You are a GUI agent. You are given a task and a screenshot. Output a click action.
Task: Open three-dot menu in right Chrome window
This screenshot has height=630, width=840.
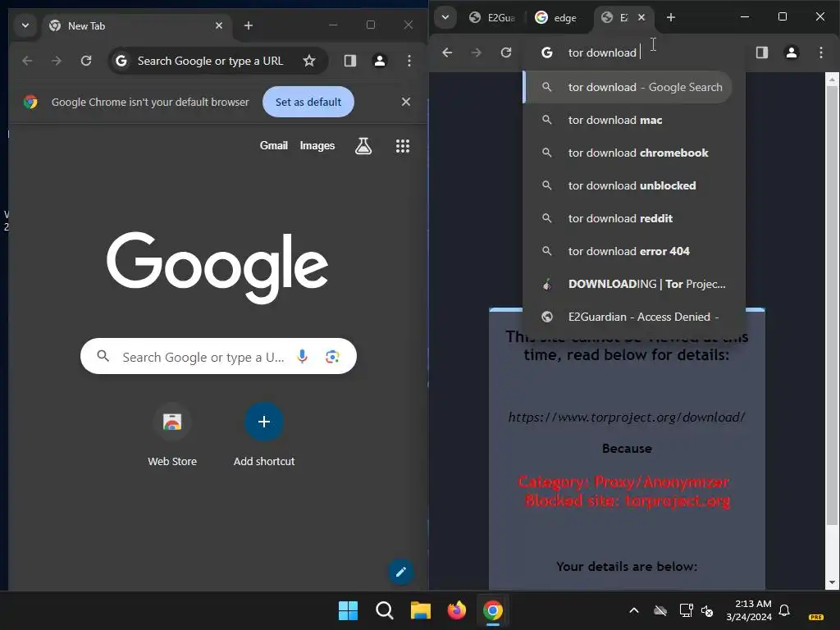(x=820, y=52)
